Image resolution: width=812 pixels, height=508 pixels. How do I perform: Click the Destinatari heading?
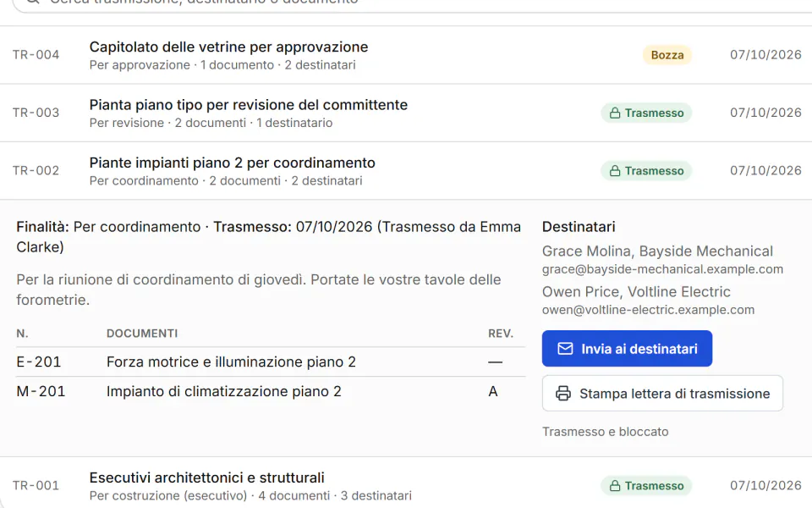point(579,227)
